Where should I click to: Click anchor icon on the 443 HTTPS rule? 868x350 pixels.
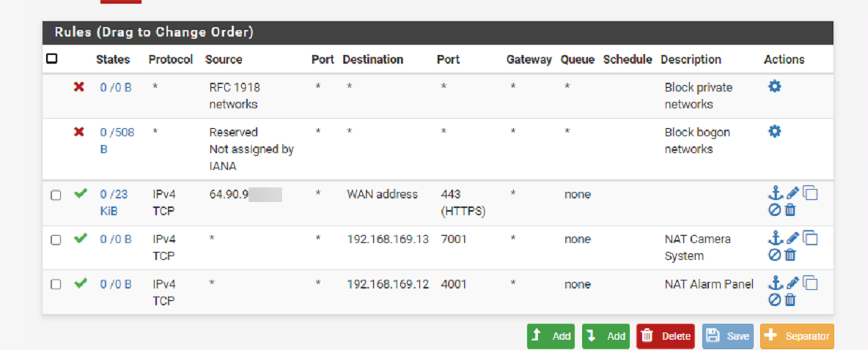[x=776, y=193]
